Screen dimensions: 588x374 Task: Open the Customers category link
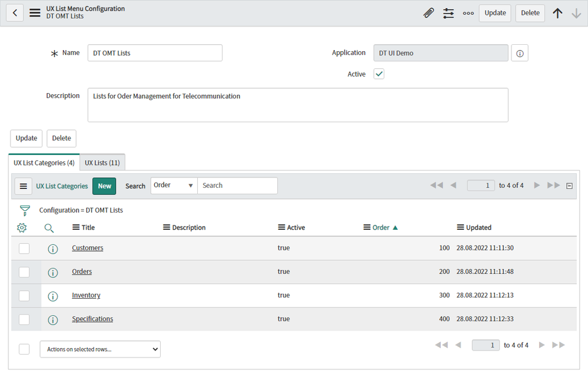pyautogui.click(x=87, y=248)
